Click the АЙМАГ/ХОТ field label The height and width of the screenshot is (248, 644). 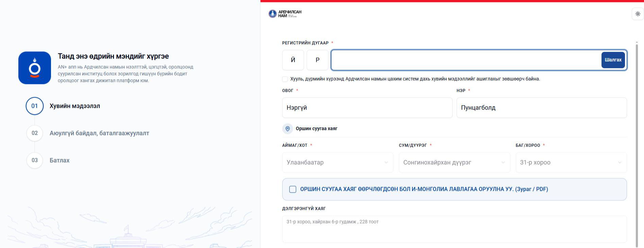click(x=295, y=145)
